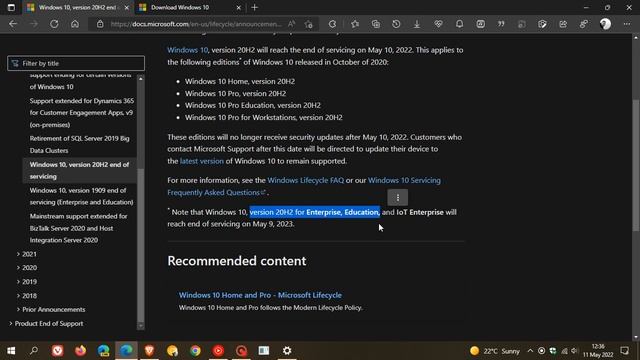Screen dimensions: 640x360
Task: Open the Action Center notifications icon
Action: [x=624, y=351]
